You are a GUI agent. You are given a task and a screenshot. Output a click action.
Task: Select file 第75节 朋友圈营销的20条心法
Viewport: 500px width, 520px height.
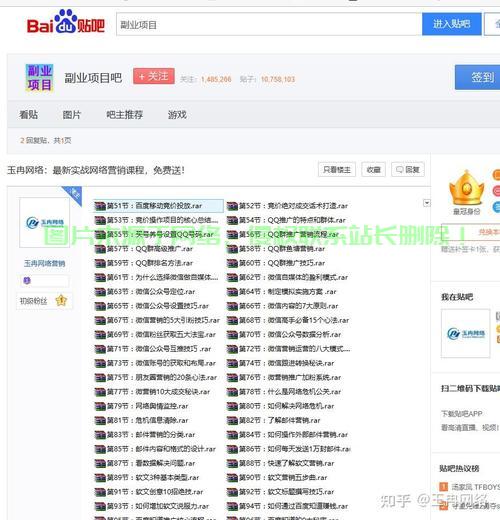click(x=156, y=378)
